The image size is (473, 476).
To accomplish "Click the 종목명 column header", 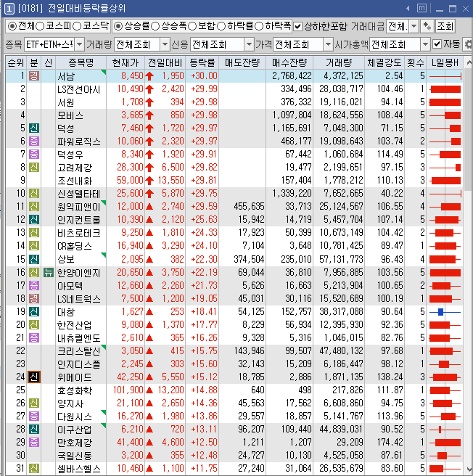I will click(81, 62).
